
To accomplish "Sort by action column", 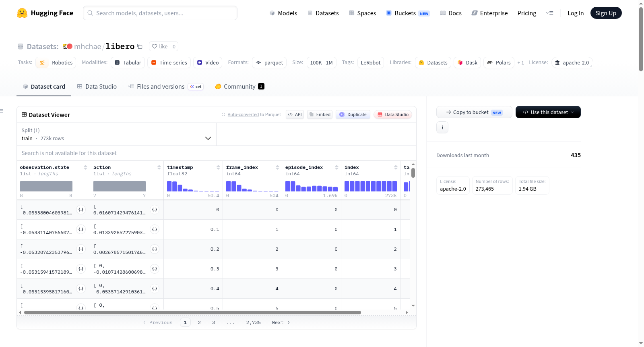I will tap(159, 167).
